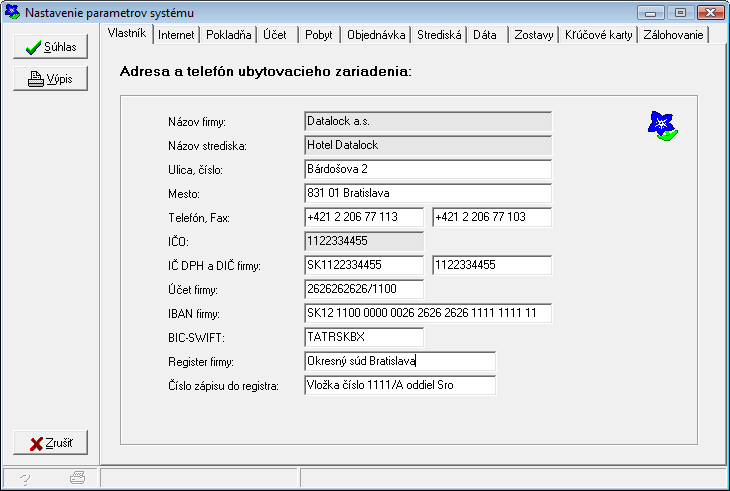Screen dimensions: 730x491
Task: Click the Ulica, číslo input field
Action: point(427,169)
